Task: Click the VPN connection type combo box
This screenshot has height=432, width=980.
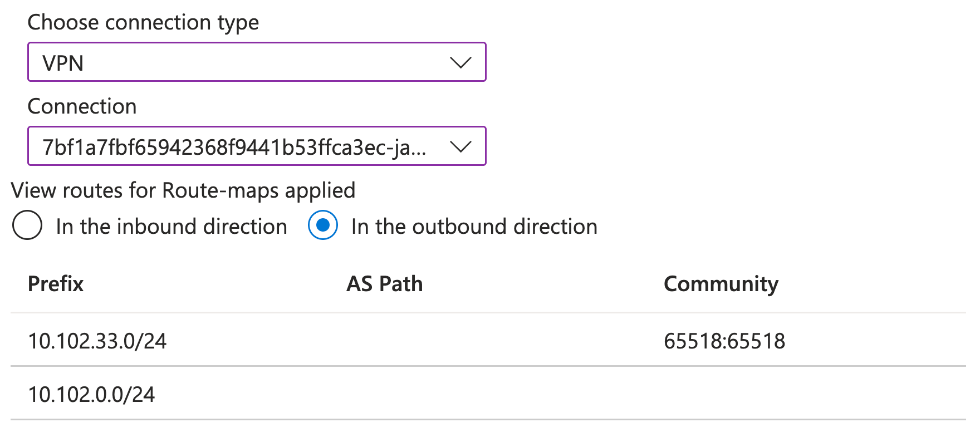Action: (x=257, y=62)
